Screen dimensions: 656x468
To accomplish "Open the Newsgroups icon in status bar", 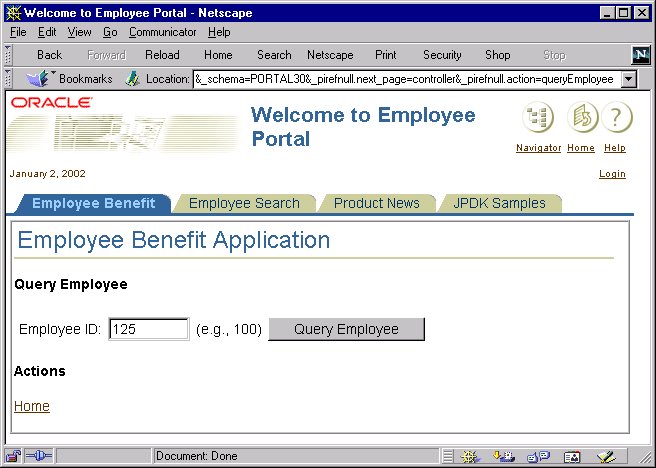I will 538,456.
